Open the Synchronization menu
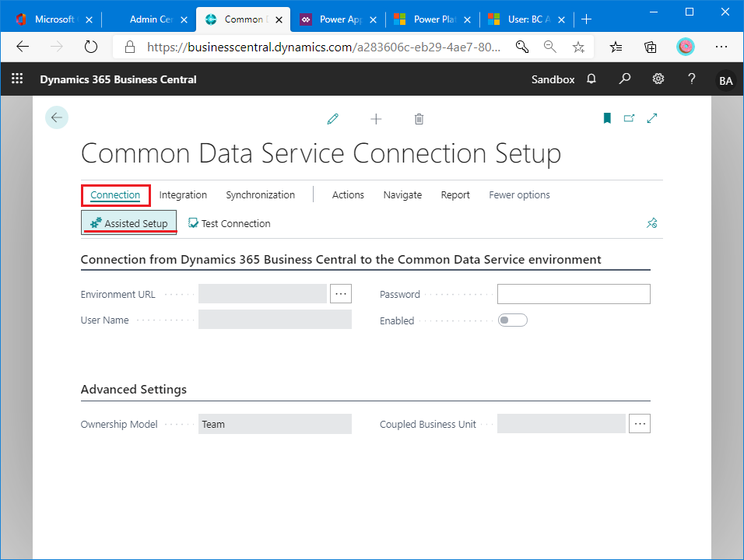Viewport: 744px width, 560px height. [x=261, y=195]
